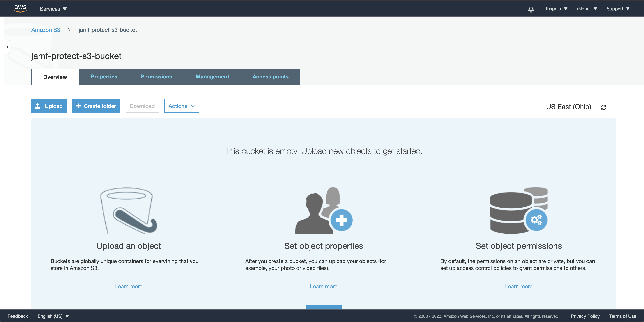
Task: Open the Terms of Use link
Action: [623, 316]
